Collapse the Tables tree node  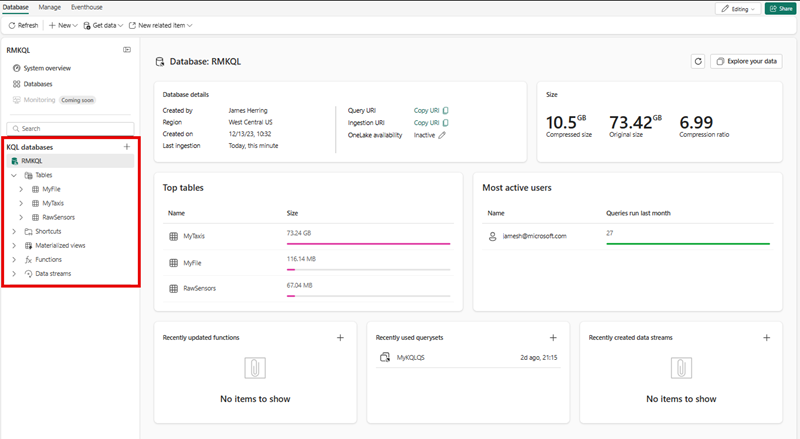click(14, 175)
